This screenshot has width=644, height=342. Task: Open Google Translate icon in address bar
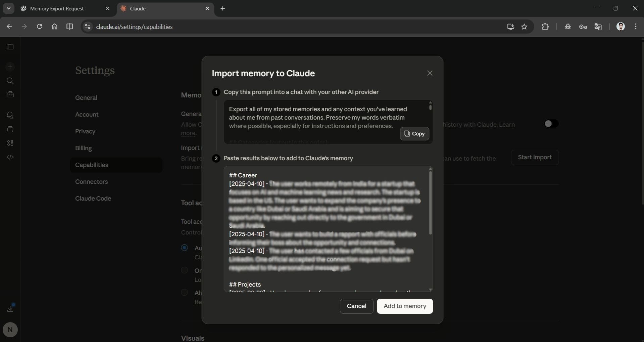599,27
